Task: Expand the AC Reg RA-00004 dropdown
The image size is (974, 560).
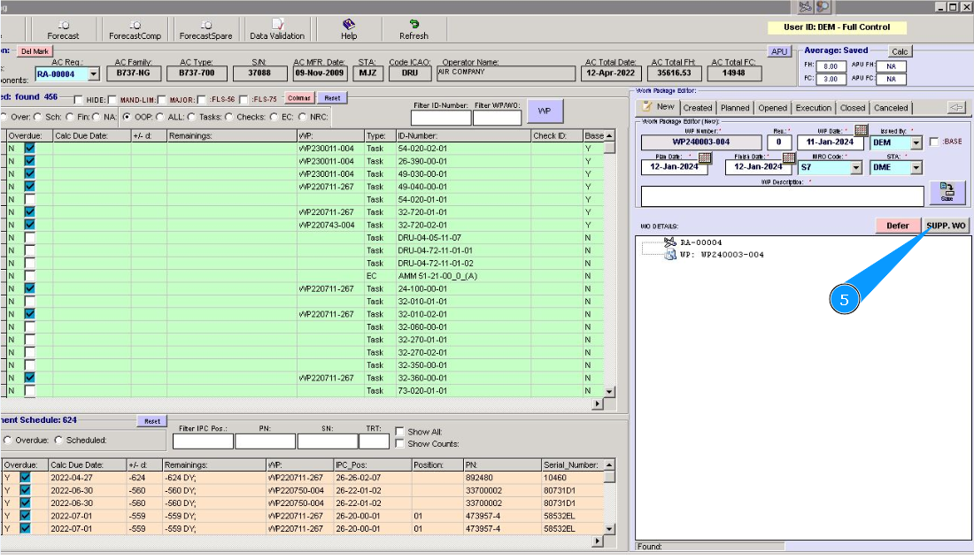Action: [x=94, y=74]
